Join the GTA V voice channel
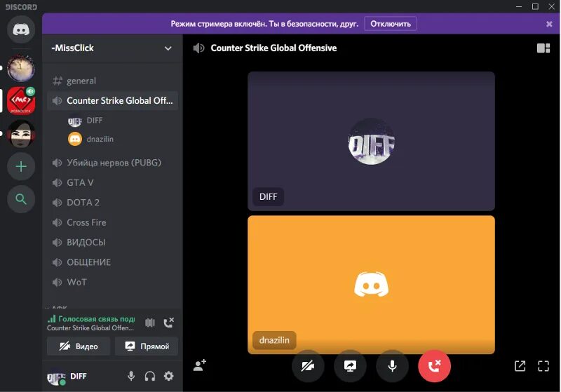This screenshot has height=392, width=561. coord(112,183)
